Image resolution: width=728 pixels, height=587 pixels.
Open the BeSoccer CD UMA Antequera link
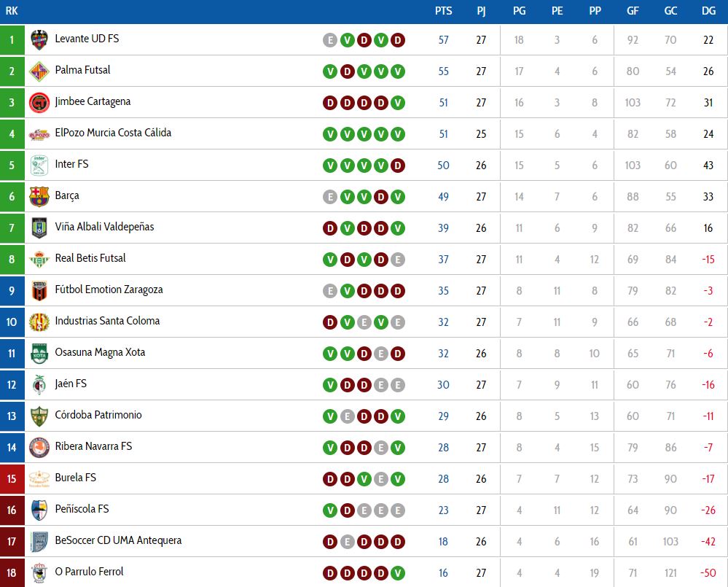coord(118,540)
